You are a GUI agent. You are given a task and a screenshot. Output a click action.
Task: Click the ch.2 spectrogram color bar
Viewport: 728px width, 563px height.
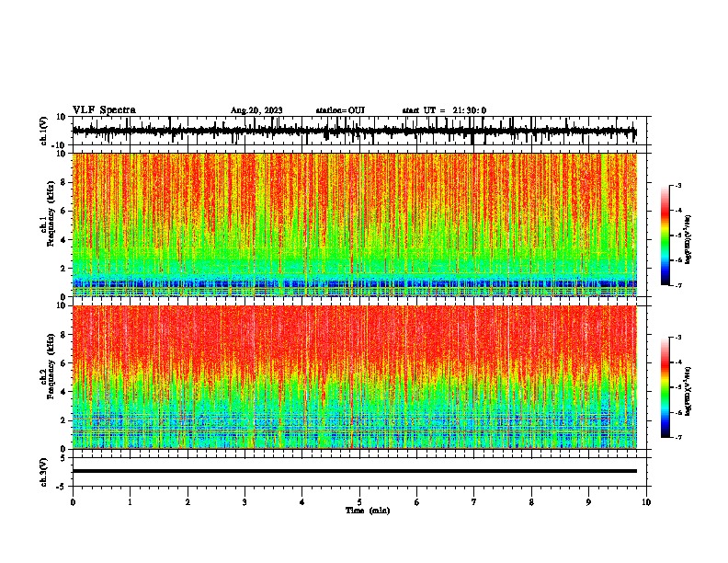(x=665, y=387)
